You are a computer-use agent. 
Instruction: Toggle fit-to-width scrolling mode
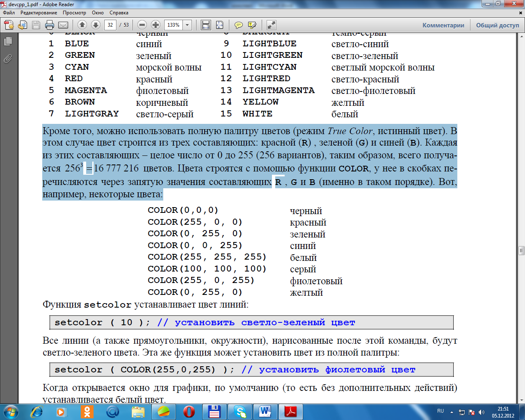pyautogui.click(x=206, y=25)
